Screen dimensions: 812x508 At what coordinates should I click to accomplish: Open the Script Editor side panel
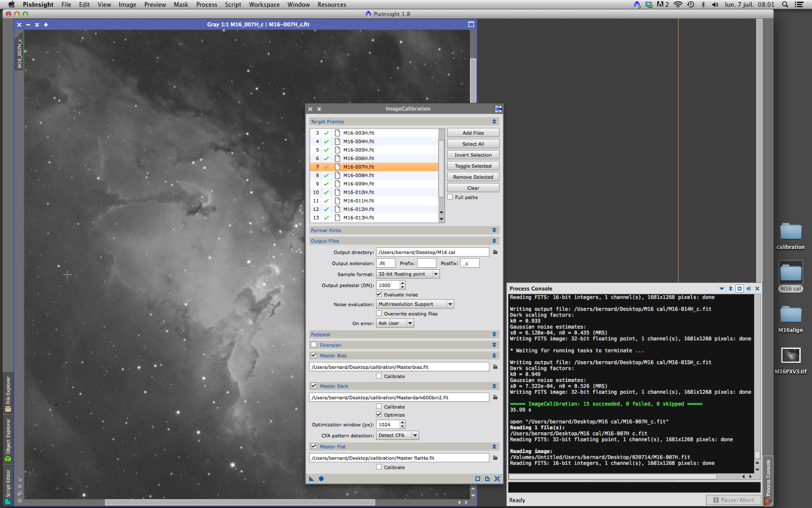[8, 486]
